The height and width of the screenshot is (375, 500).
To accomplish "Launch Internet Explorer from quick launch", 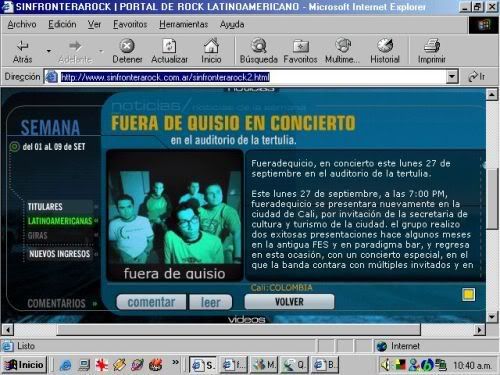I will (x=65, y=365).
